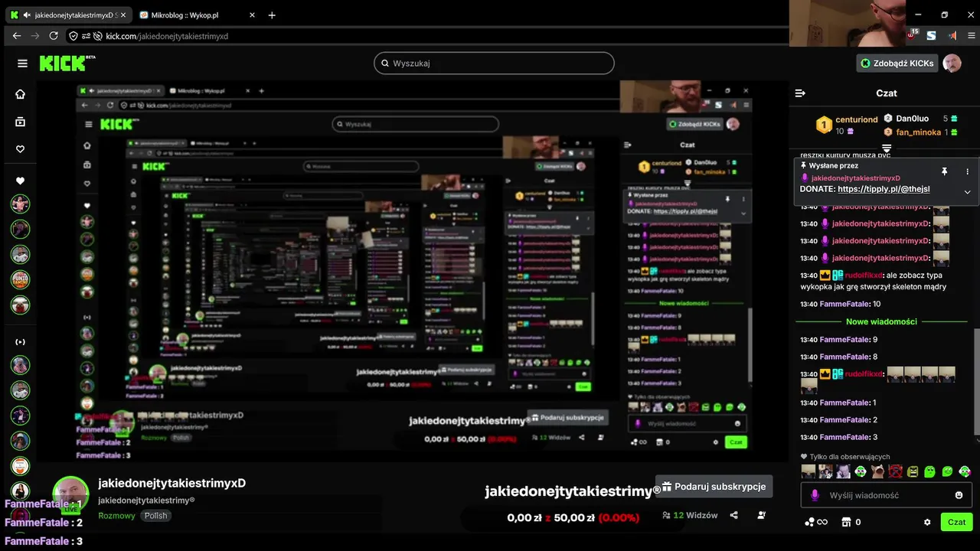The image size is (980, 551).
Task: Click the Nowe wiadomości divider label
Action: point(881,321)
